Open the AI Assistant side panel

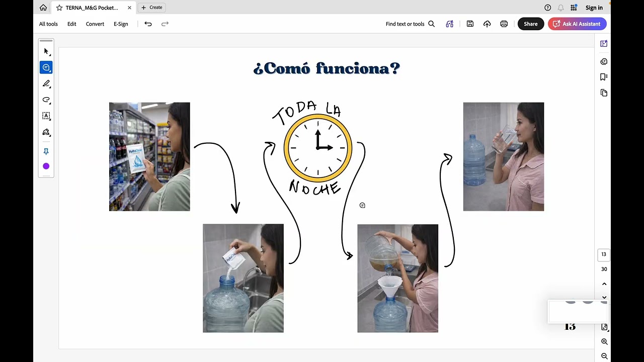tap(604, 44)
